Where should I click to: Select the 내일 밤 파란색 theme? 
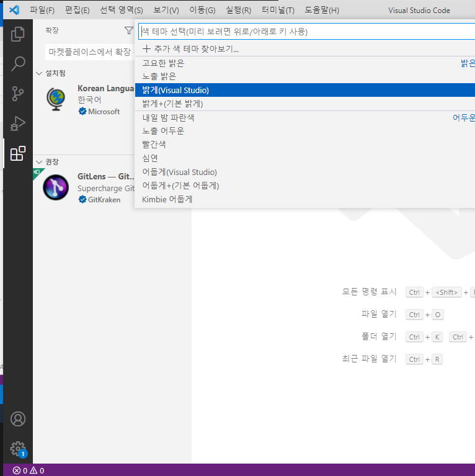point(305,118)
